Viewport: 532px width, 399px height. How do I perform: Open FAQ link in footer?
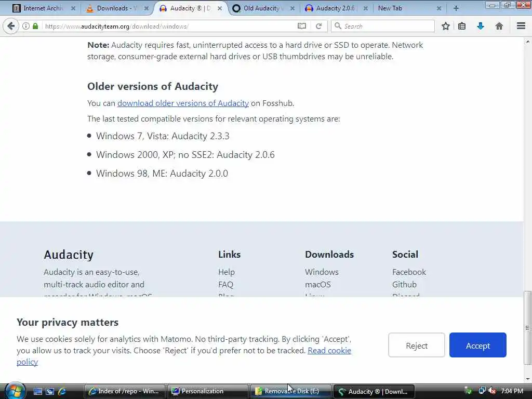tap(225, 284)
